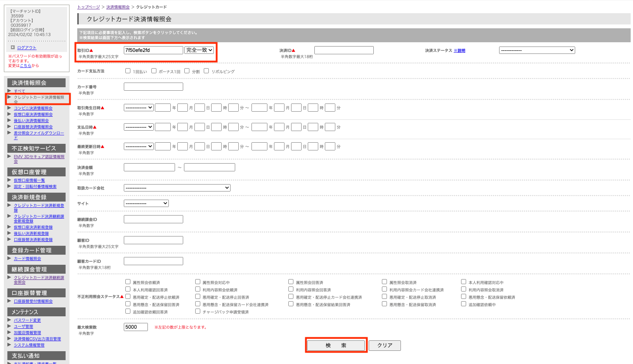Click the ログアウト link
The height and width of the screenshot is (364, 633).
click(x=27, y=48)
